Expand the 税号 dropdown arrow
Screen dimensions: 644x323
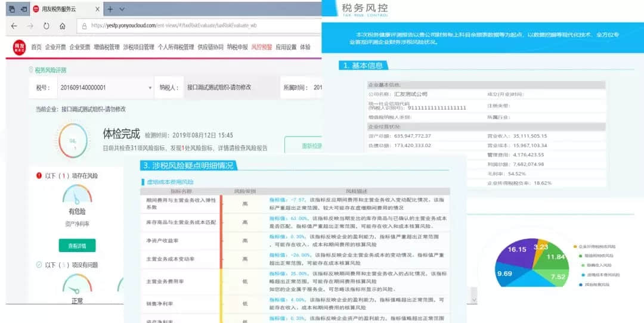pos(150,88)
